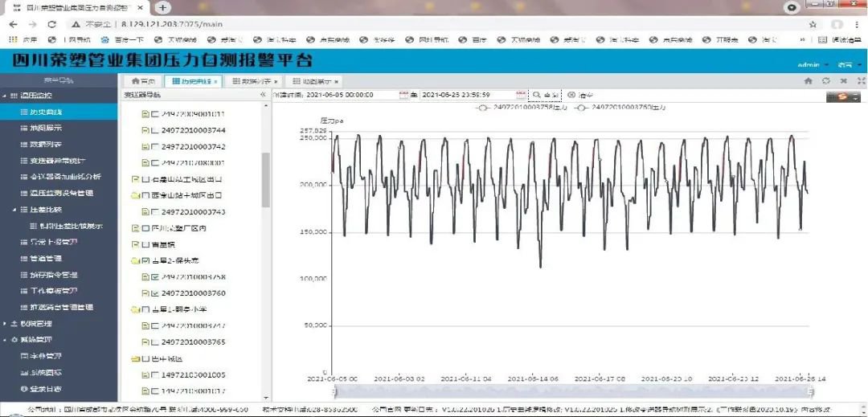Check the box for transmitter 24072010003744
This screenshot has height=417, width=868.
[155, 130]
